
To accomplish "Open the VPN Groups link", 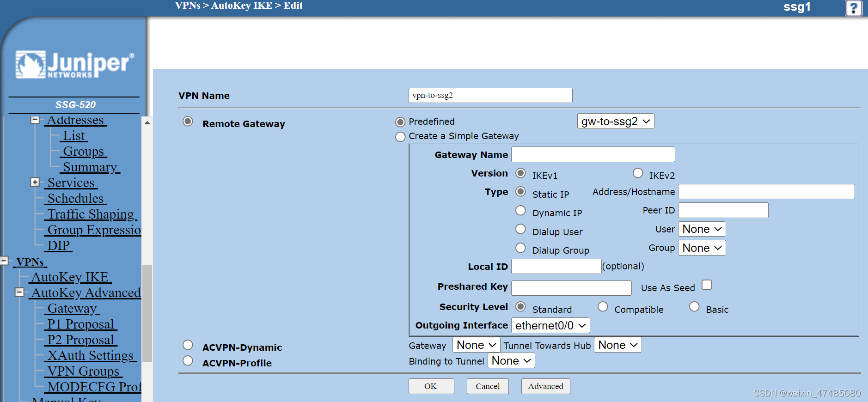I will click(84, 372).
